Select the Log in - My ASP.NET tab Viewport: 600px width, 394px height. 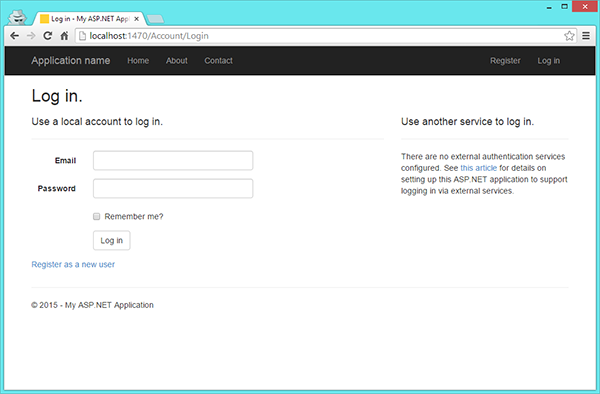[90, 19]
